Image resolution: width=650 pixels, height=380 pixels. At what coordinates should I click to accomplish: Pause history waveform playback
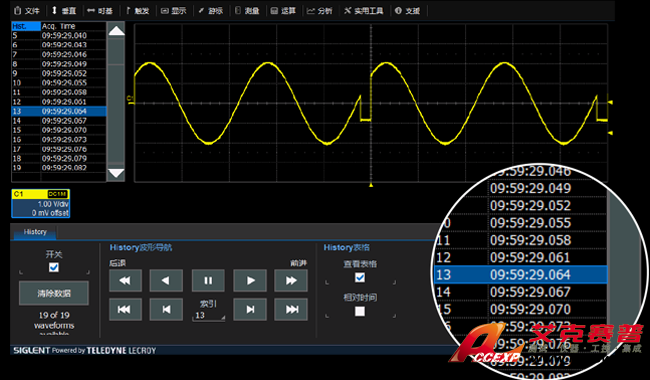pyautogui.click(x=208, y=281)
